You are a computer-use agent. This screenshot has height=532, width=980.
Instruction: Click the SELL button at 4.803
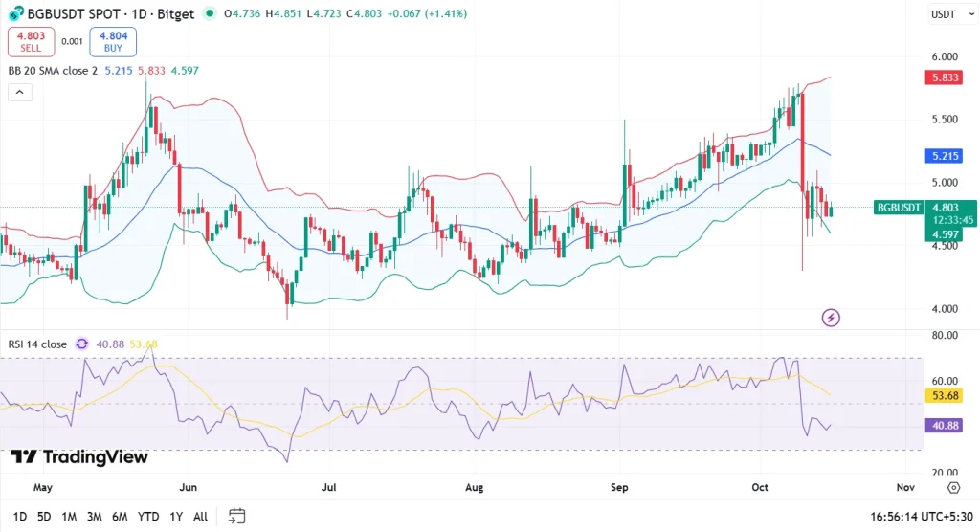[x=31, y=42]
